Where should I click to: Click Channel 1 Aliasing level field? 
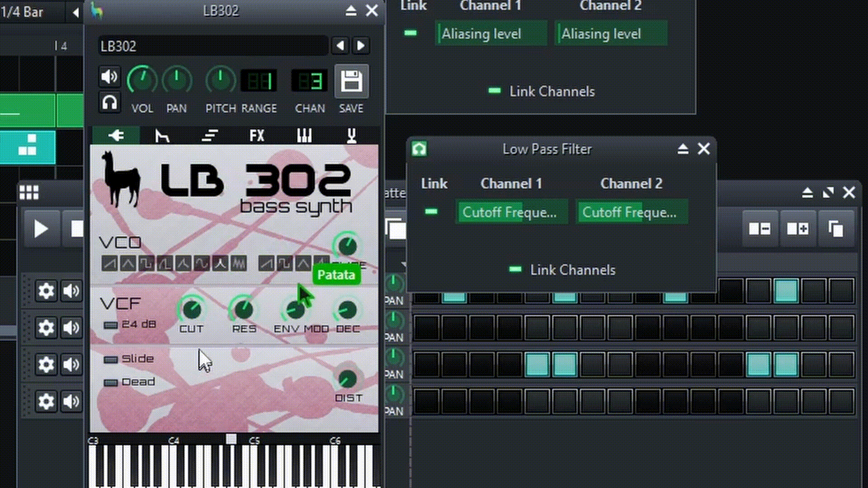(x=491, y=33)
